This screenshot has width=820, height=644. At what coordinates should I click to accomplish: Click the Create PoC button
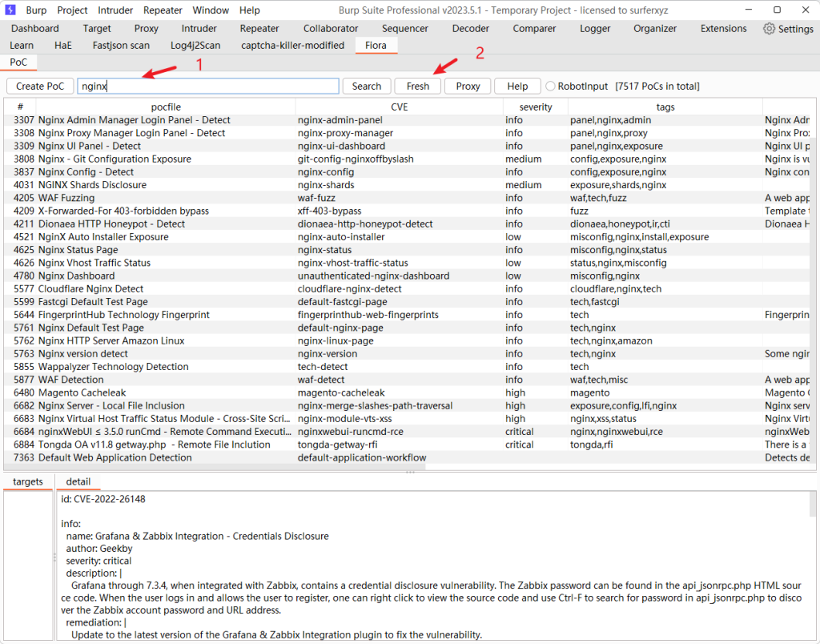[40, 87]
